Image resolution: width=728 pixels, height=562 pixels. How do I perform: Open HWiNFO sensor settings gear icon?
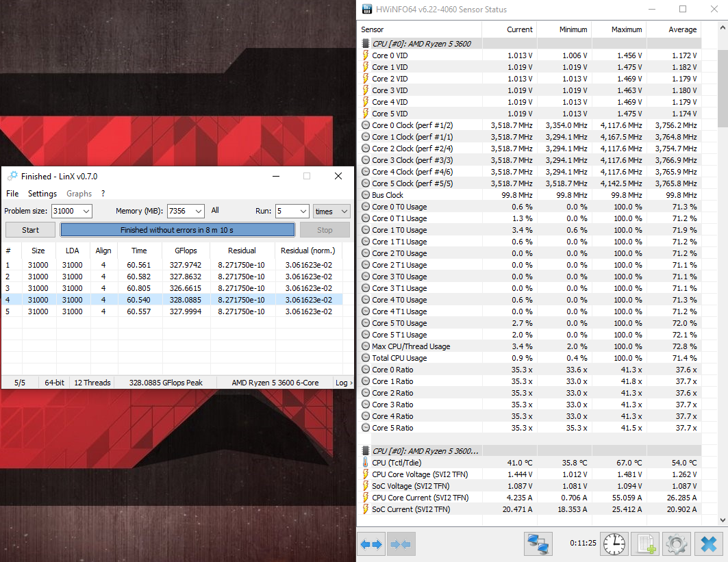[675, 544]
